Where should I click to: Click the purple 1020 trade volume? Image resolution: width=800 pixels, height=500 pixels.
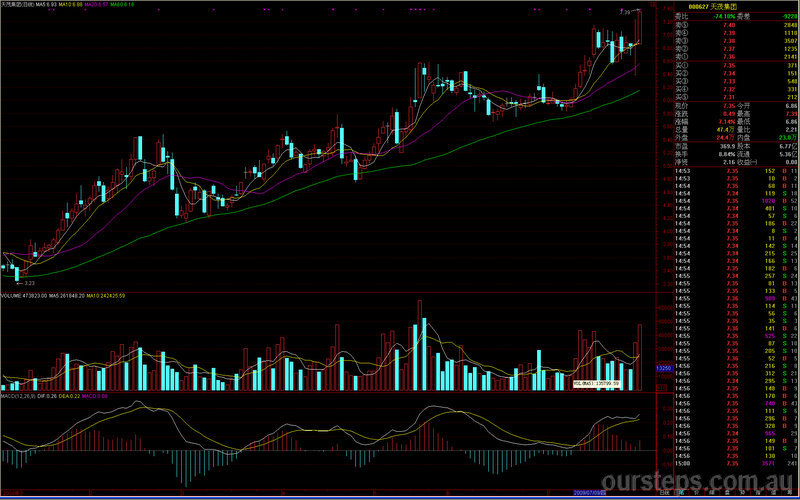pos(768,201)
